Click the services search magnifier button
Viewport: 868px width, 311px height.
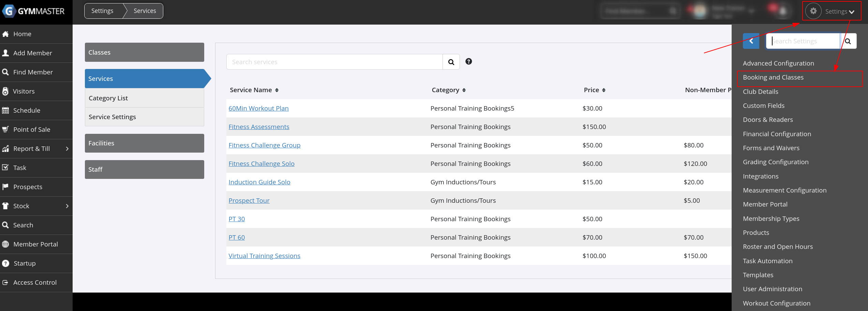click(451, 62)
